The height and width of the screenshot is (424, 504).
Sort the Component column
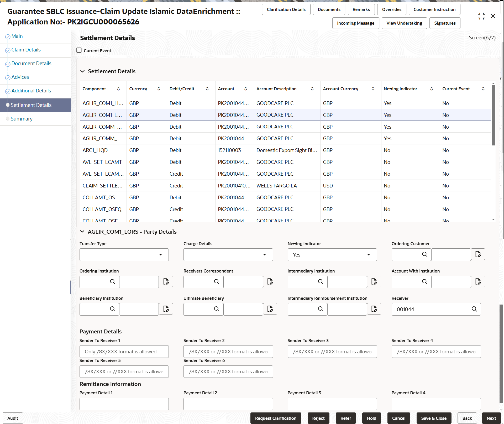119,89
